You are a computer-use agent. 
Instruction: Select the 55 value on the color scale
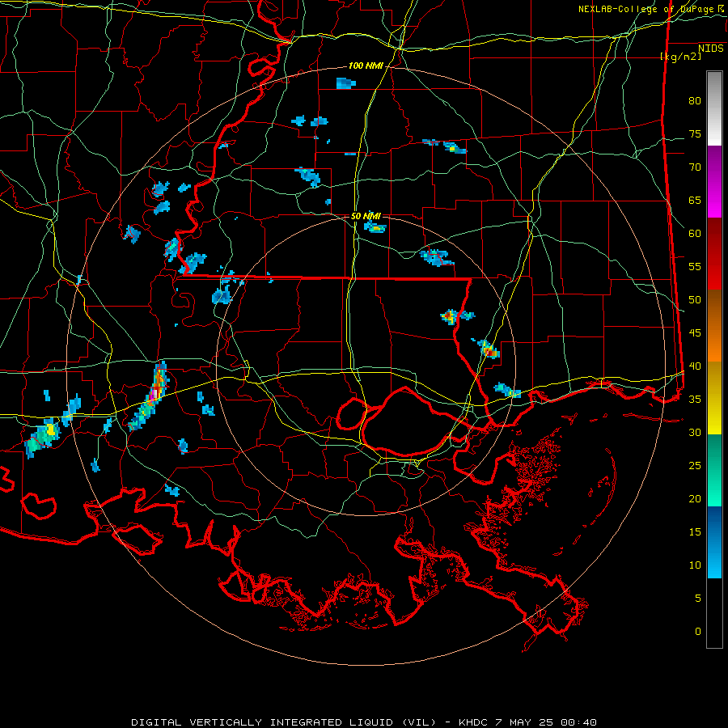[x=695, y=267]
